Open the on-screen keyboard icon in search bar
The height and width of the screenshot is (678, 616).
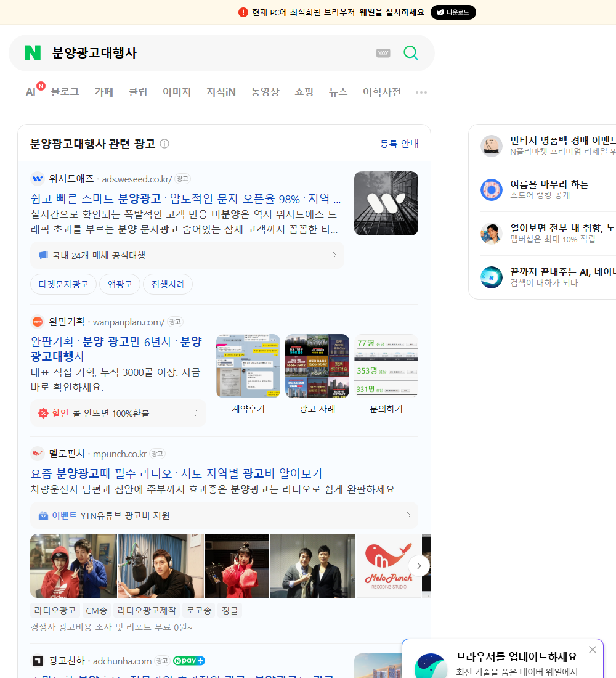[383, 53]
